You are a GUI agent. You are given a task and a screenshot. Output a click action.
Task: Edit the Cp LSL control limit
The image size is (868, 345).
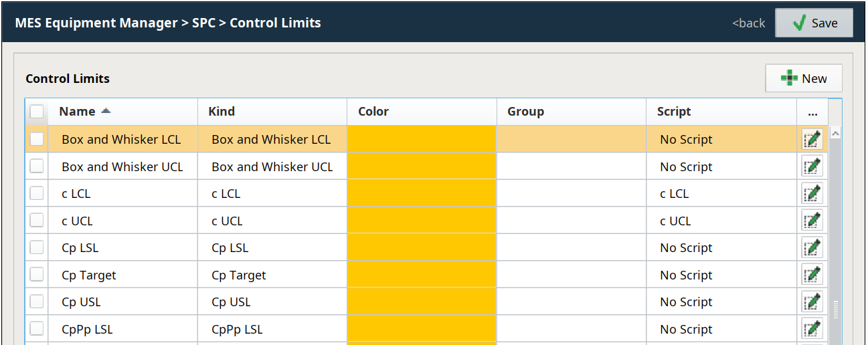click(812, 248)
